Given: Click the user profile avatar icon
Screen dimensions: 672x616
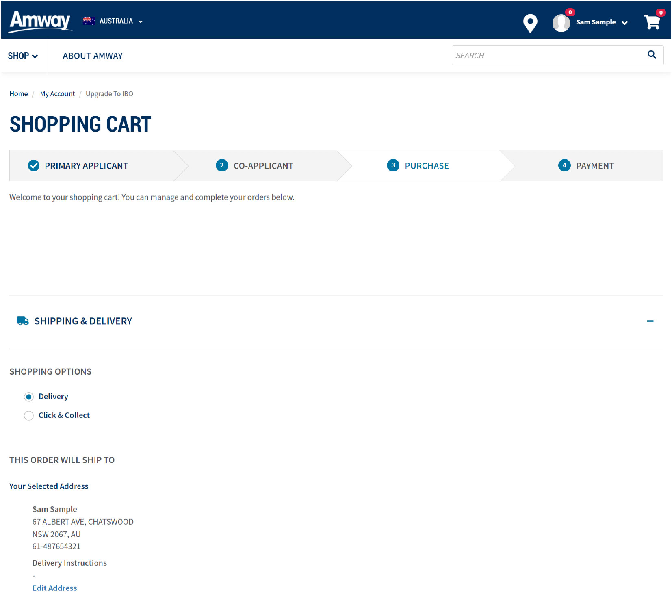Looking at the screenshot, I should click(561, 23).
